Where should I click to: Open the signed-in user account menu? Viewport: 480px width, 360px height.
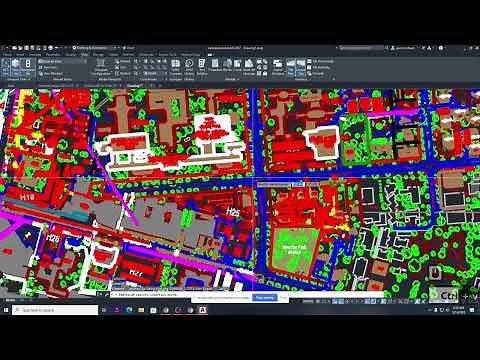(404, 48)
